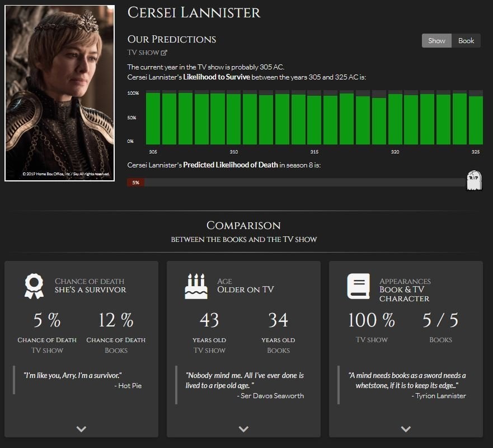Expand the Appearances comparison card
The height and width of the screenshot is (448, 493).
point(406,428)
